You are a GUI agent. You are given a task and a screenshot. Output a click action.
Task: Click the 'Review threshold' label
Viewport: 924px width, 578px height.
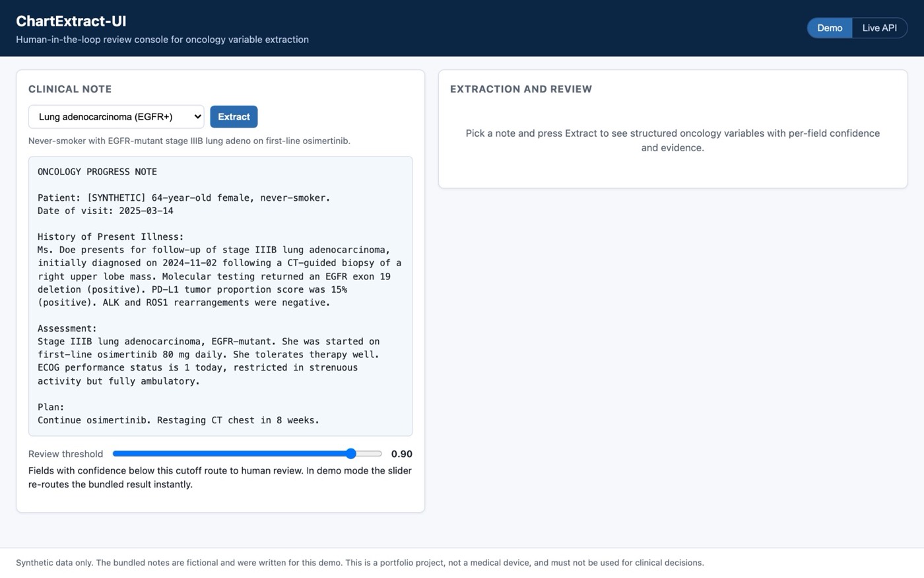pos(65,454)
